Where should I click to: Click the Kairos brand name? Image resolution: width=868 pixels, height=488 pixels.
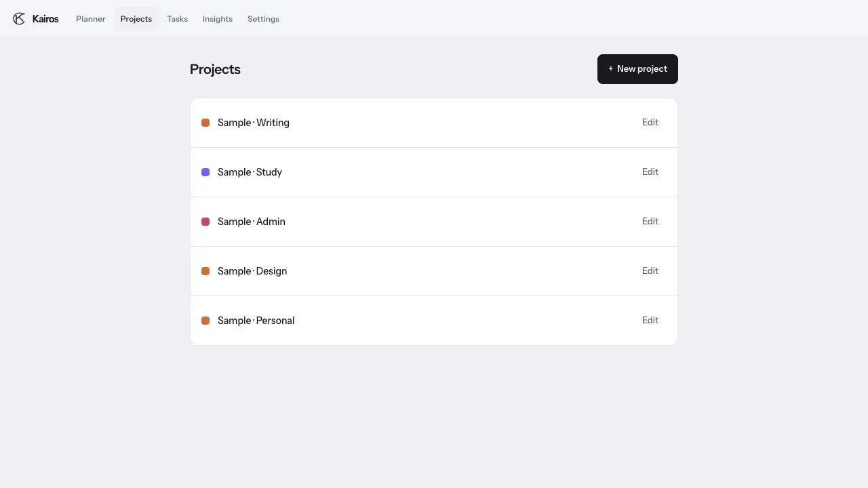(x=45, y=19)
